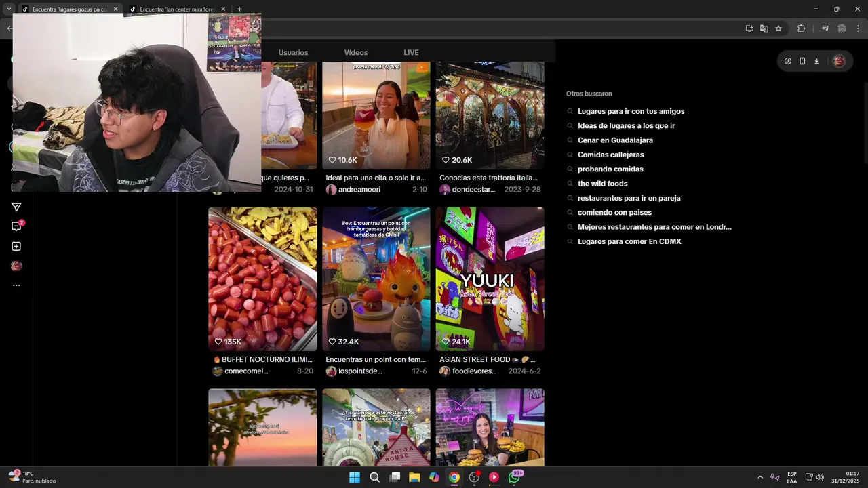868x488 pixels.
Task: Open the sunset Miraflores video thumbnail
Action: click(x=262, y=427)
